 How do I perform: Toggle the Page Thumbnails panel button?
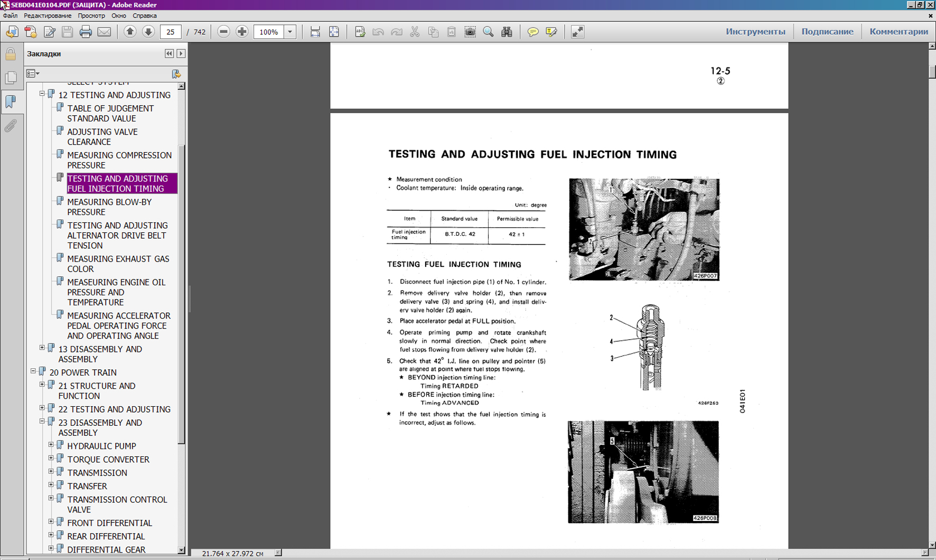tap(11, 78)
